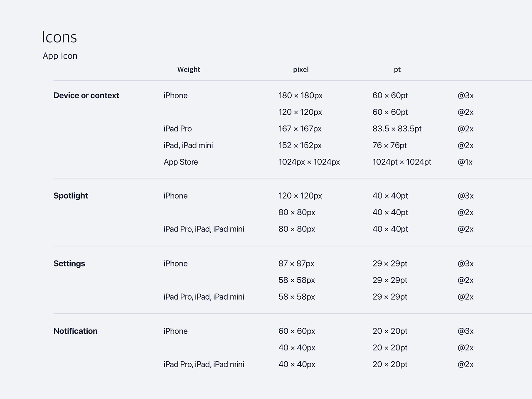Screen dimensions: 532x399
Task: Select the Notification section label
Action: click(x=76, y=331)
